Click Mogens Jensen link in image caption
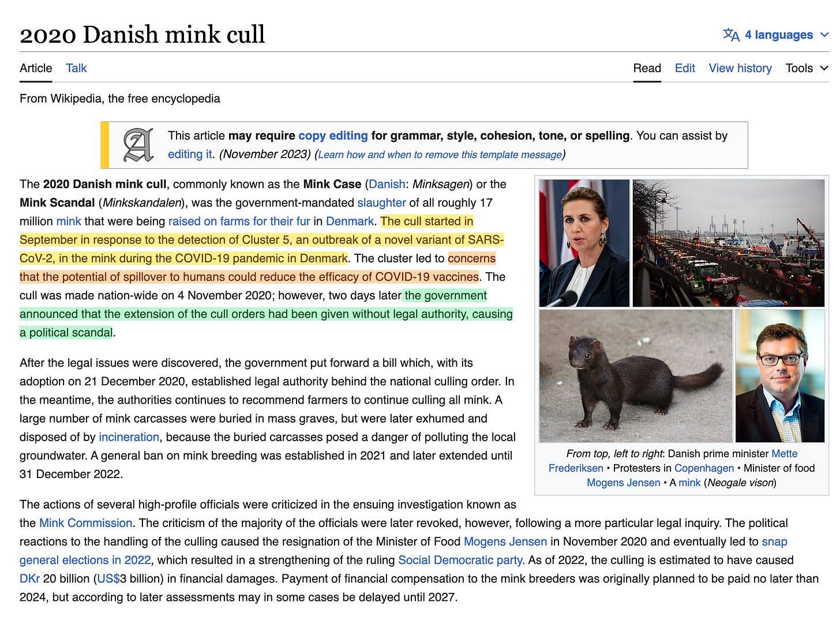 click(x=623, y=482)
